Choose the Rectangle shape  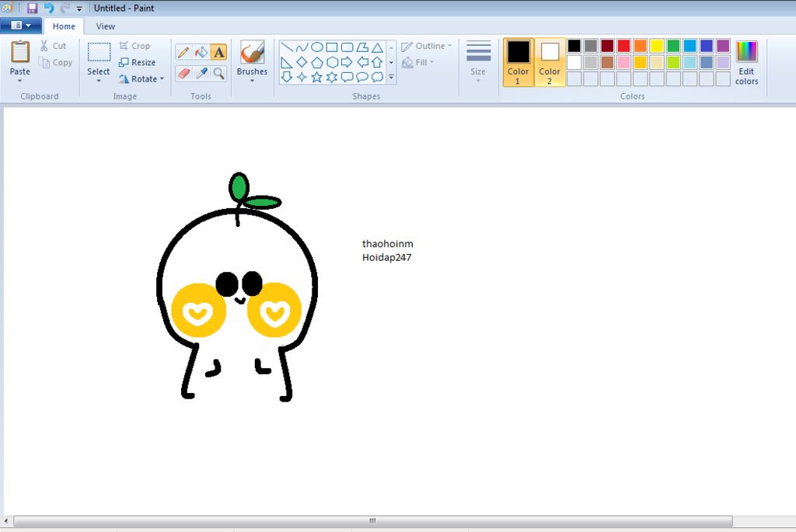coord(331,47)
